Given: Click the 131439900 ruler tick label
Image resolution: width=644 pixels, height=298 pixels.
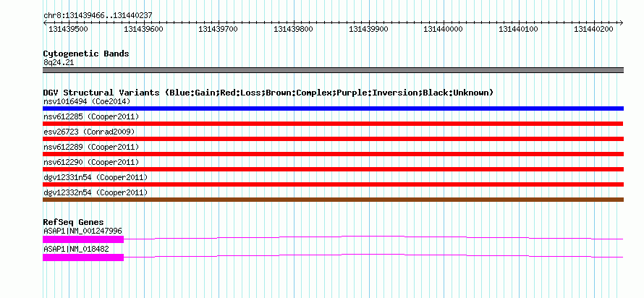Looking at the screenshot, I should [x=368, y=29].
